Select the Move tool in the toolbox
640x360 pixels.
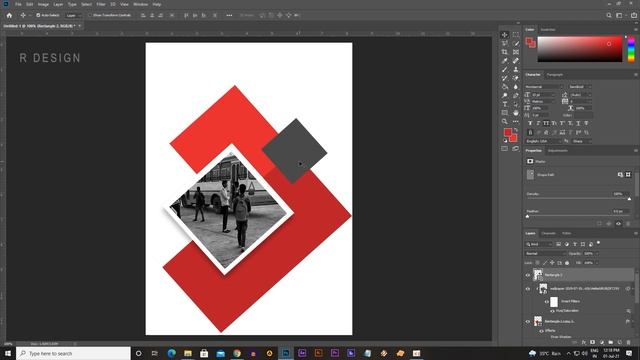504,35
